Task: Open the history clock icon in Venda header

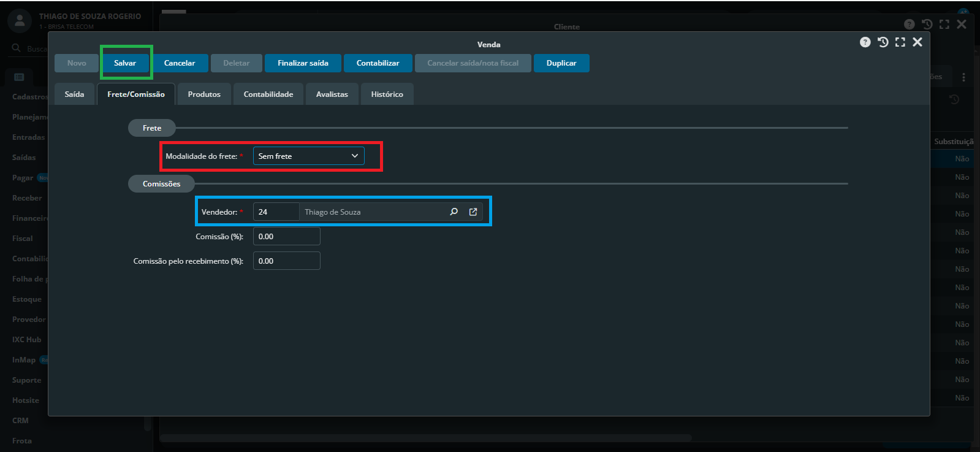Action: pyautogui.click(x=883, y=42)
